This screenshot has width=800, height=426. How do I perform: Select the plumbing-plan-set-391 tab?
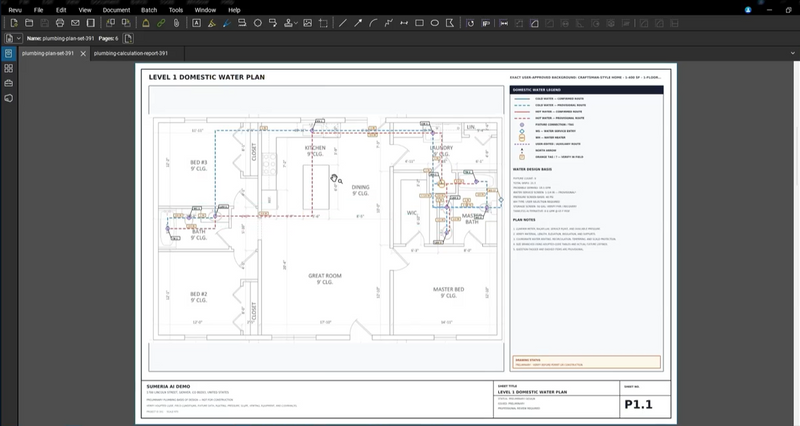coord(47,53)
